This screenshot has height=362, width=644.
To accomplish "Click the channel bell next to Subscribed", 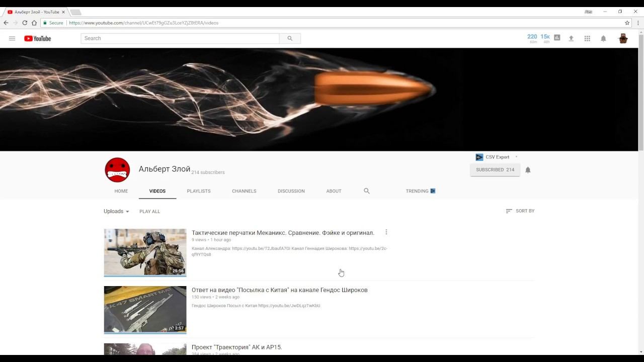I will click(528, 170).
